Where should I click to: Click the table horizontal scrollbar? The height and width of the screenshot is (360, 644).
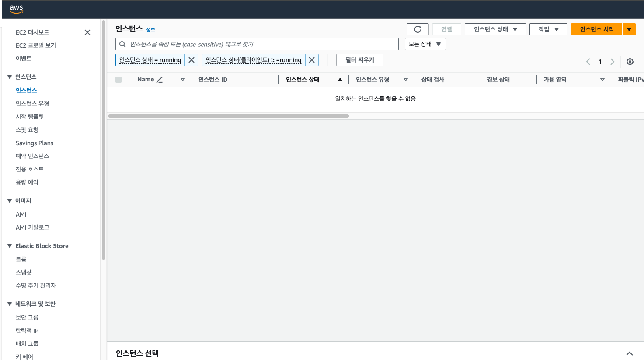click(228, 116)
